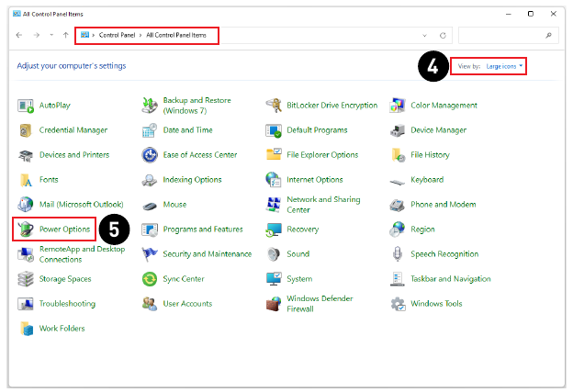Select Control Panel in the breadcrumb path
573x392 pixels.
[x=117, y=35]
